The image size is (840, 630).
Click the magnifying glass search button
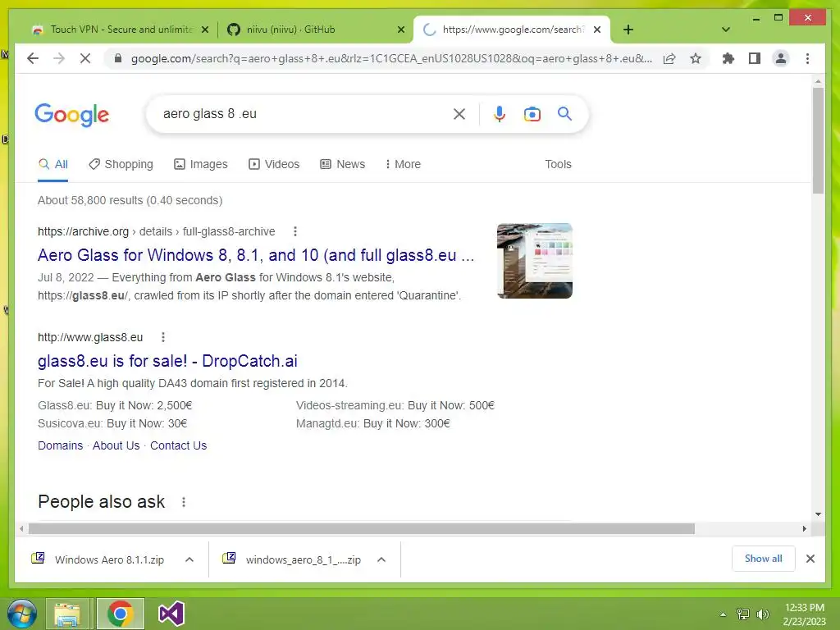564,113
